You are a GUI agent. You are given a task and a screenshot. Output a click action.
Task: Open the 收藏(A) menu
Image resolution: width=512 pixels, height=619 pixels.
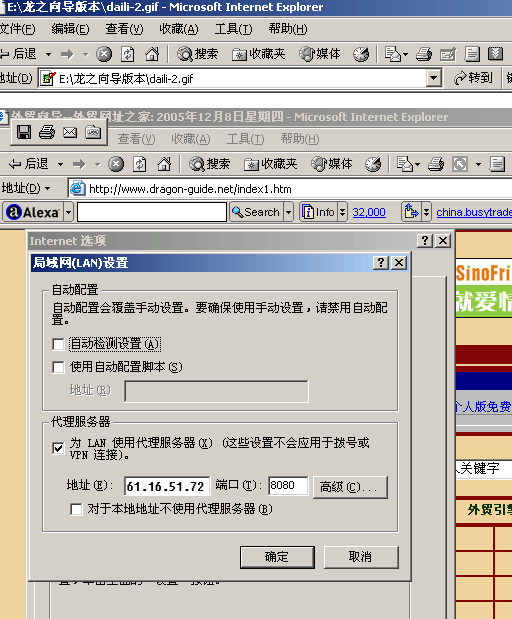pos(178,29)
